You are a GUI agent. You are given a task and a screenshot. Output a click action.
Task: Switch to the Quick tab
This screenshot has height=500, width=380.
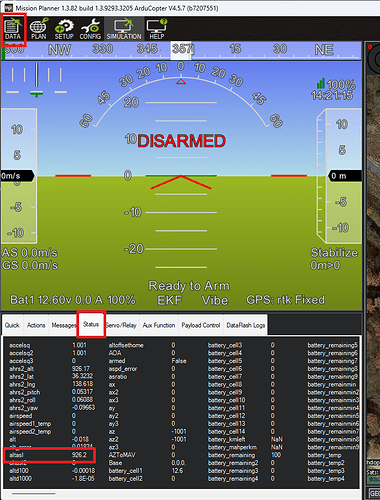[x=12, y=325]
